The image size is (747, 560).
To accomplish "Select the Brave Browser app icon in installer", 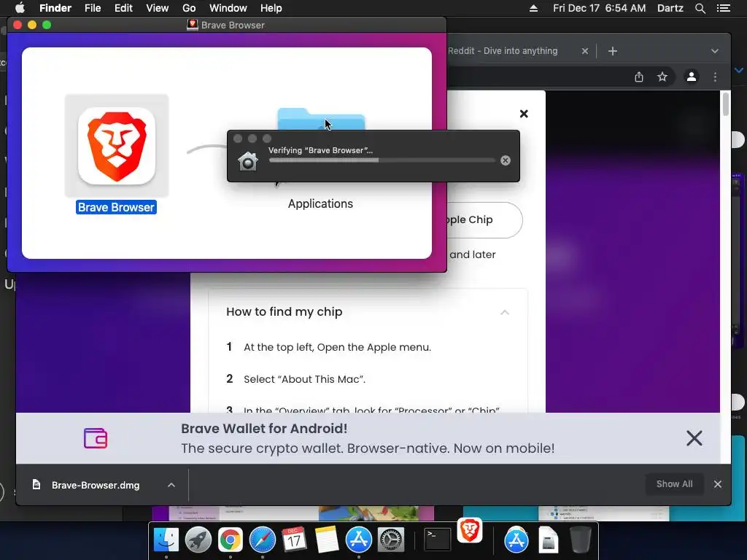I will (117, 145).
